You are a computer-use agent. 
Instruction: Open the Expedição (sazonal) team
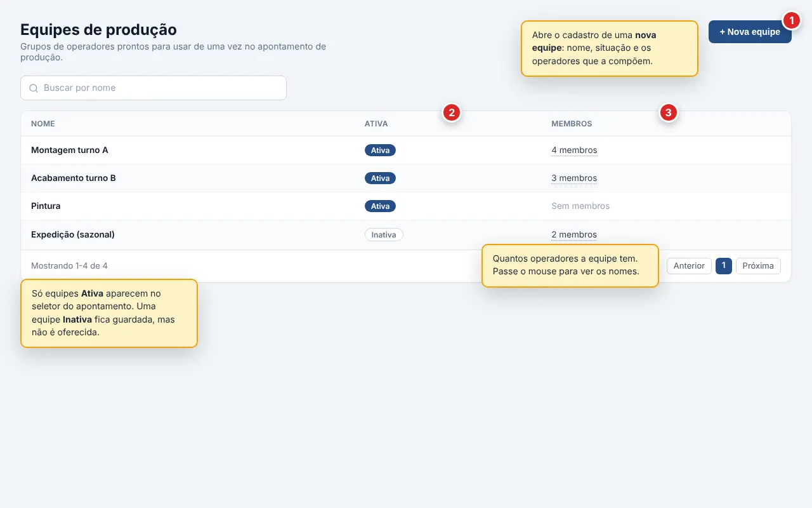click(406, 235)
